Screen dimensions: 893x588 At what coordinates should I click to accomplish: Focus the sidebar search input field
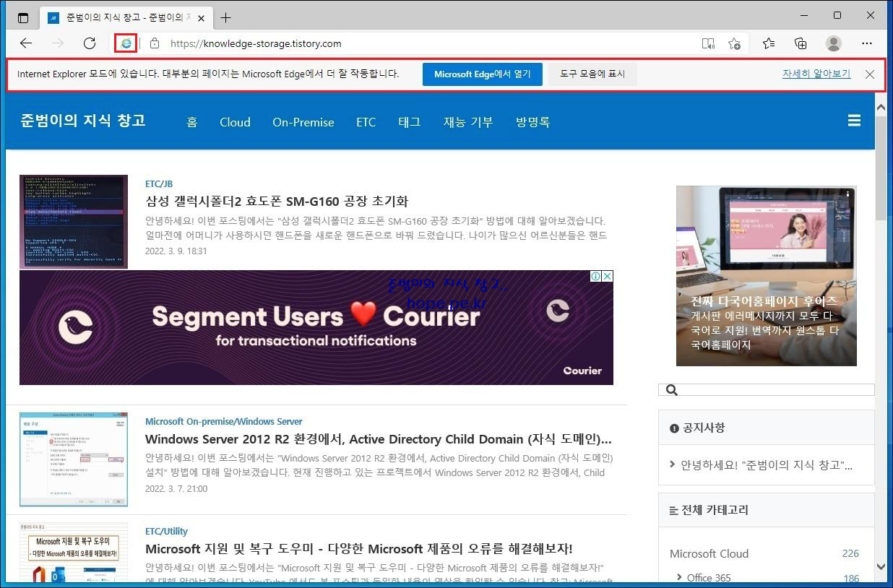(x=767, y=390)
